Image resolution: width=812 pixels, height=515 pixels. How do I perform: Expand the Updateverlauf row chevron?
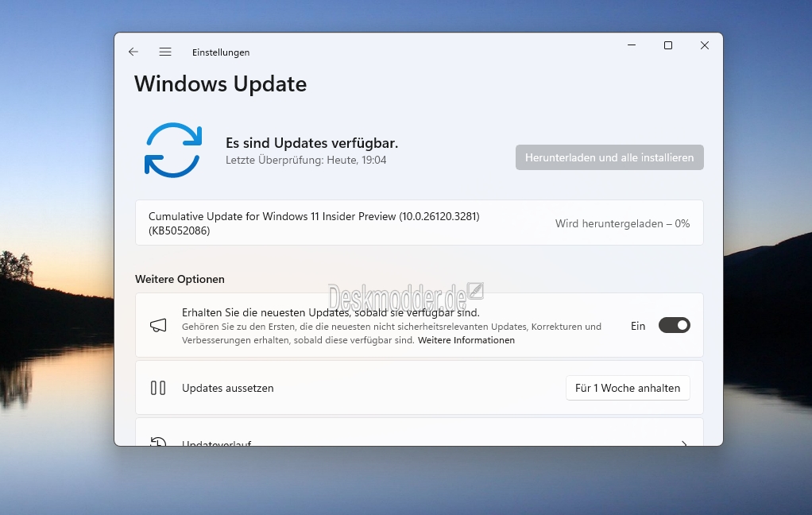click(x=684, y=443)
